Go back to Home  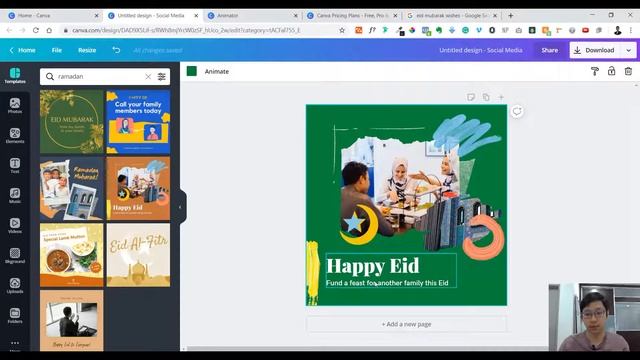point(22,50)
